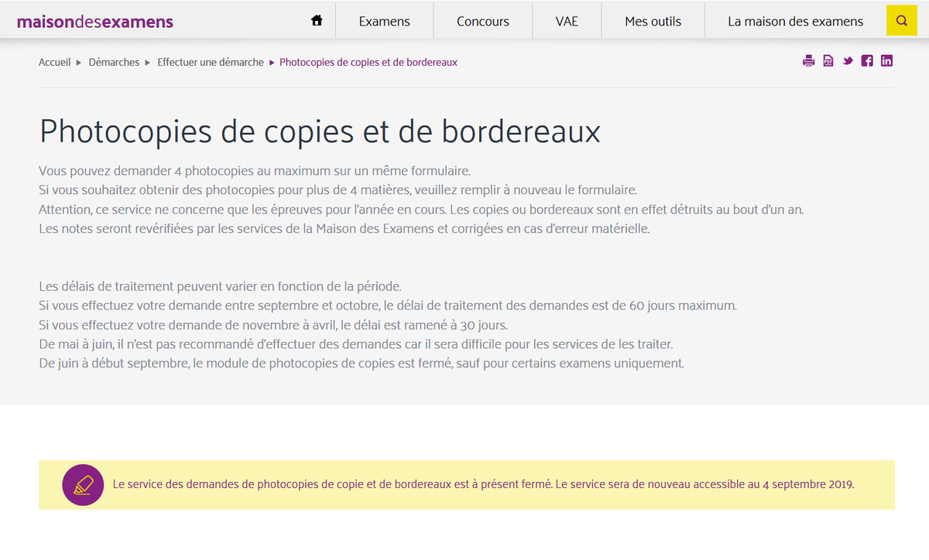Share the page on Facebook
The image size is (929, 560).
pos(867,61)
